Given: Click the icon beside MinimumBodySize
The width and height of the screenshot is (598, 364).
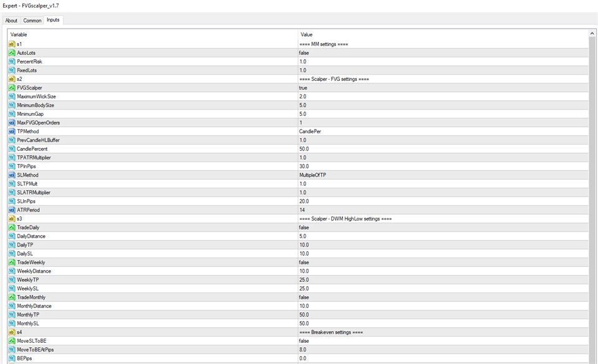Looking at the screenshot, I should (12, 106).
